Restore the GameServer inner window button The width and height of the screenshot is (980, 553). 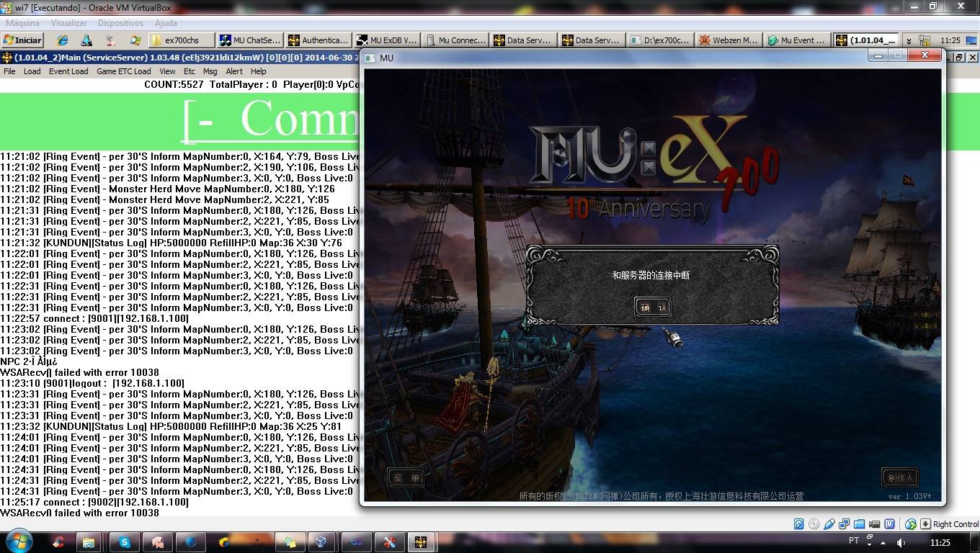[959, 58]
